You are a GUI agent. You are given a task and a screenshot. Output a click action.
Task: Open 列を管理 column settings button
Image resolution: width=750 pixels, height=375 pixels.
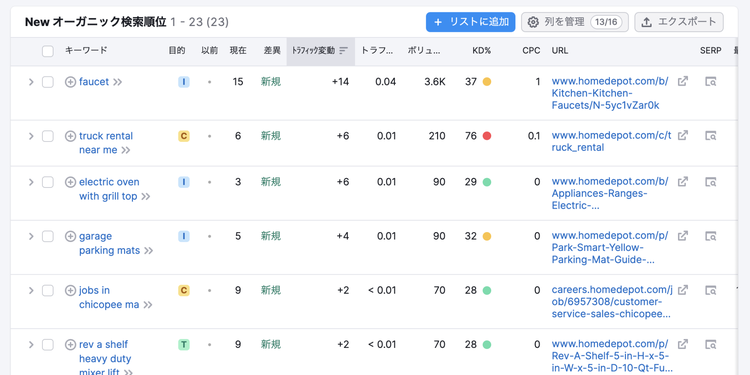pyautogui.click(x=574, y=22)
